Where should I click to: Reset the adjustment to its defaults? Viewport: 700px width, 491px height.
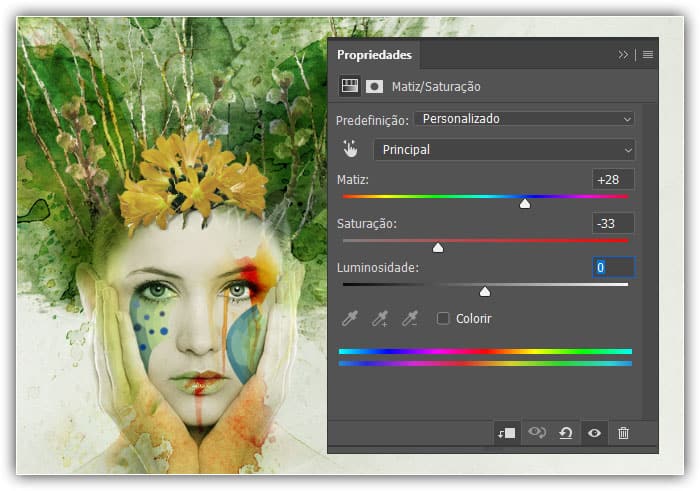566,433
